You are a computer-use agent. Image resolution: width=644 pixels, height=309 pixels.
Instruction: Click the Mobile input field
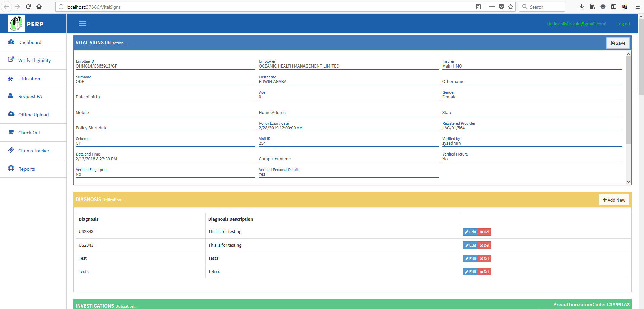(x=165, y=112)
